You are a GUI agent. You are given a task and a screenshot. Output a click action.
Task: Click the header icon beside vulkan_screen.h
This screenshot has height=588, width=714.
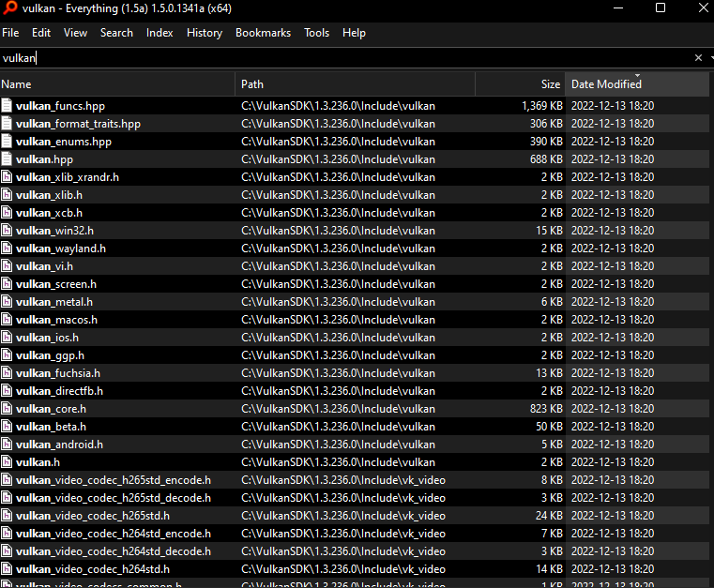pyautogui.click(x=7, y=283)
